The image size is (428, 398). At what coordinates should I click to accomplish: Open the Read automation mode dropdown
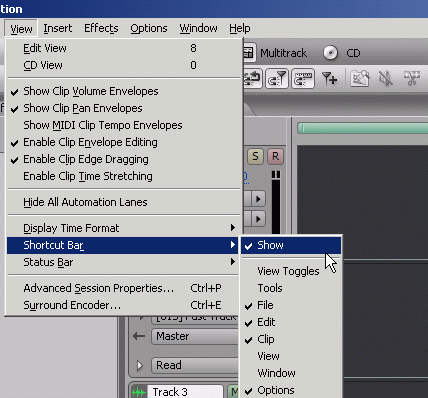[195, 365]
